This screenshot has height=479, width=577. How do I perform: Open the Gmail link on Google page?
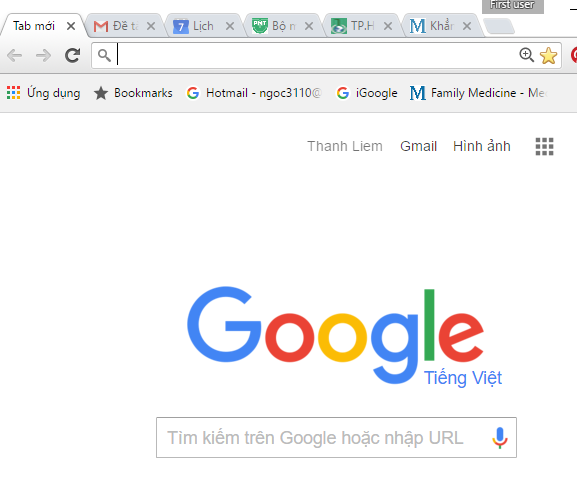click(x=418, y=146)
